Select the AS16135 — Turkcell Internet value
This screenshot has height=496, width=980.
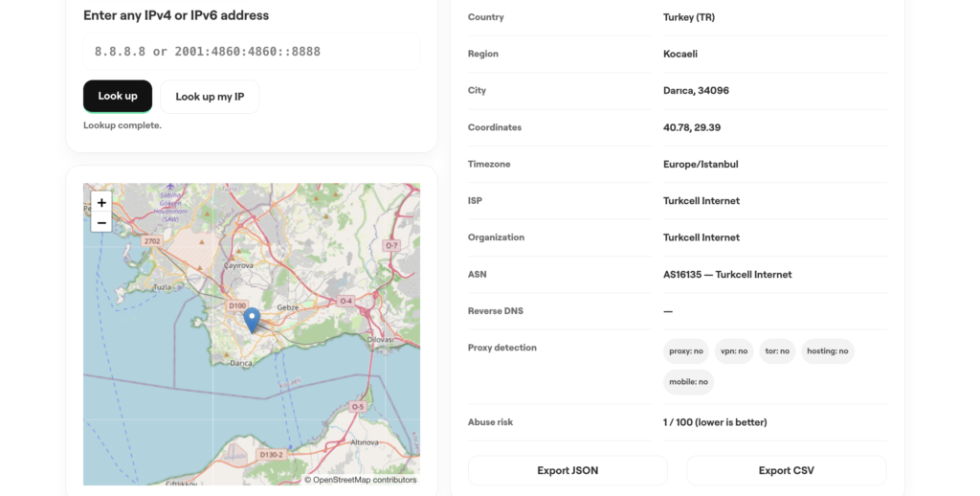click(727, 275)
